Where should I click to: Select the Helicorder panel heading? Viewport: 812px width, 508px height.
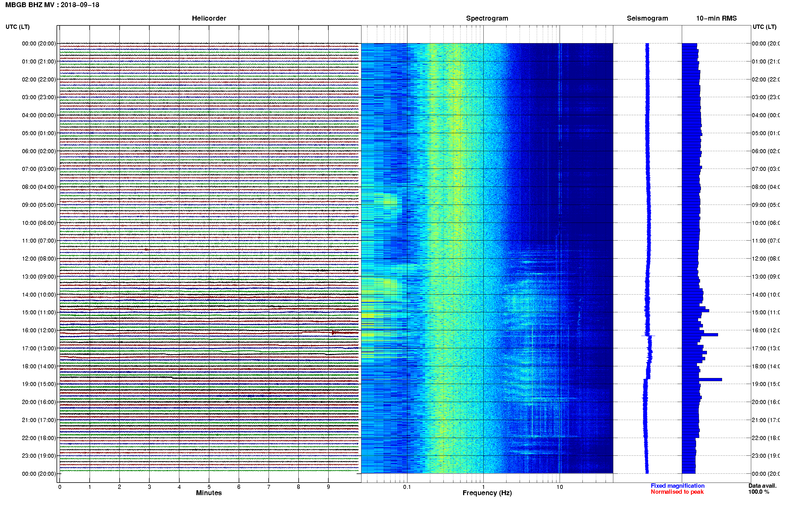[209, 18]
